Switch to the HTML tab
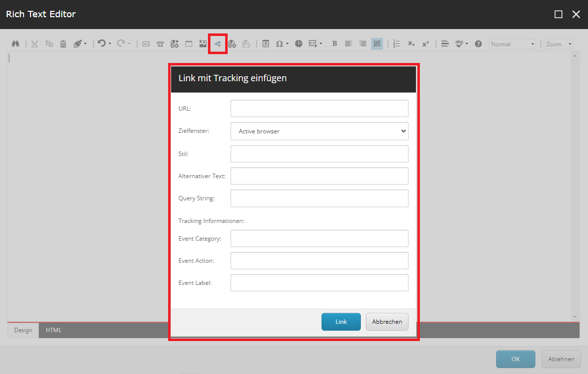Viewport: 588px width, 374px height. click(x=54, y=330)
